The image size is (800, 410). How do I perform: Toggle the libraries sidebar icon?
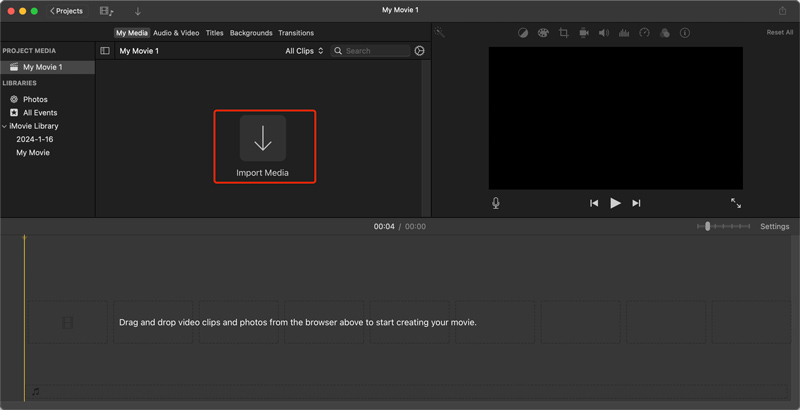[x=105, y=51]
